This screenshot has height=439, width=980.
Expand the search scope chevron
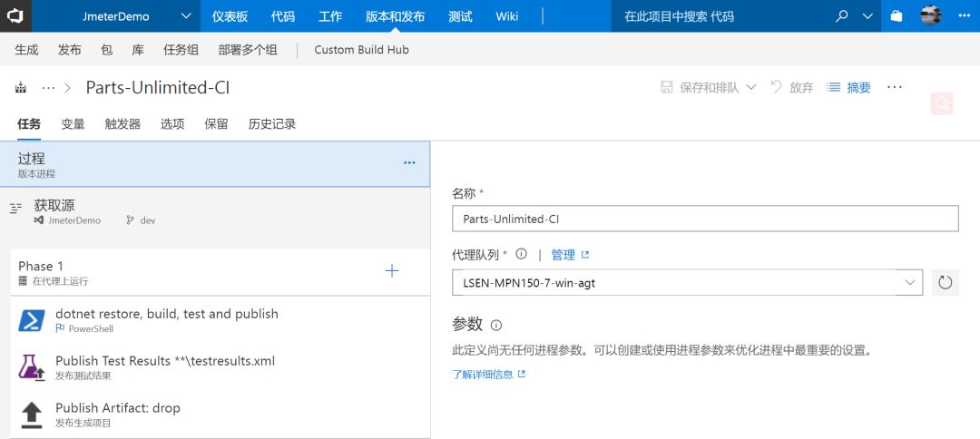[867, 16]
